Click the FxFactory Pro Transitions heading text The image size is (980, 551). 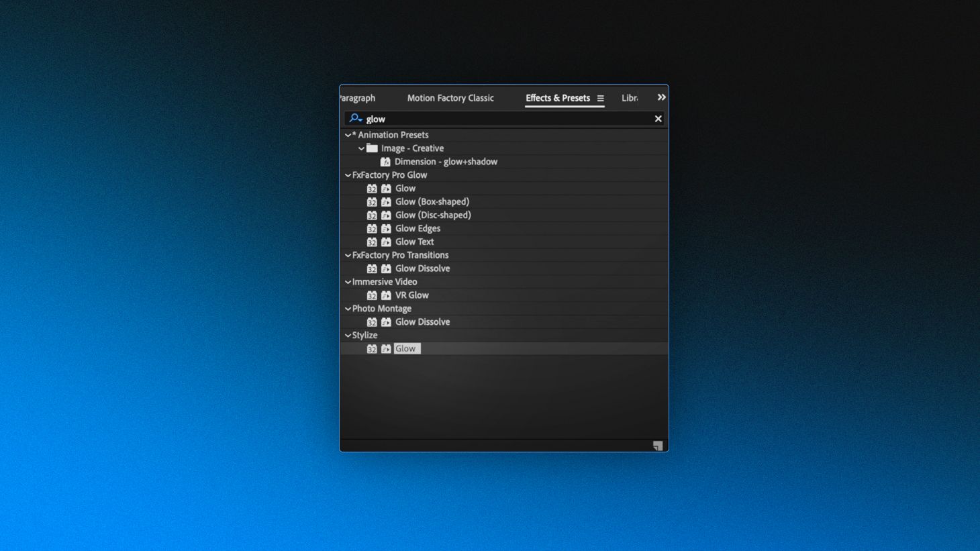tap(400, 255)
